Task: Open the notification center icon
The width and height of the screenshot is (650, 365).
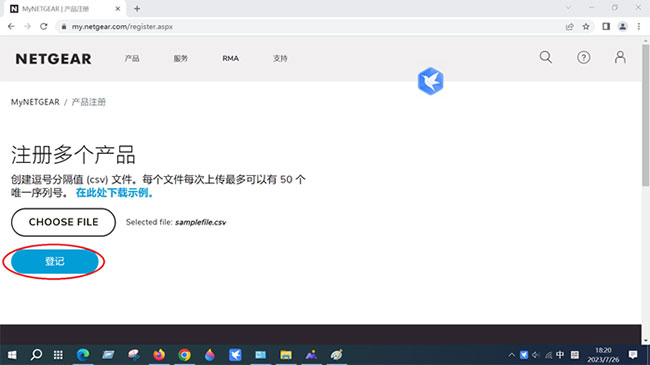Action: point(633,355)
